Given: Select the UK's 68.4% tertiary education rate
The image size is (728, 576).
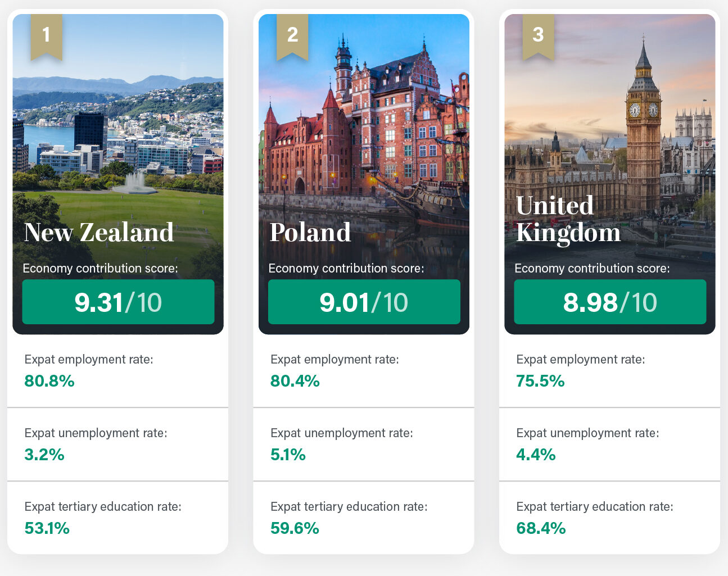Looking at the screenshot, I should 541,528.
